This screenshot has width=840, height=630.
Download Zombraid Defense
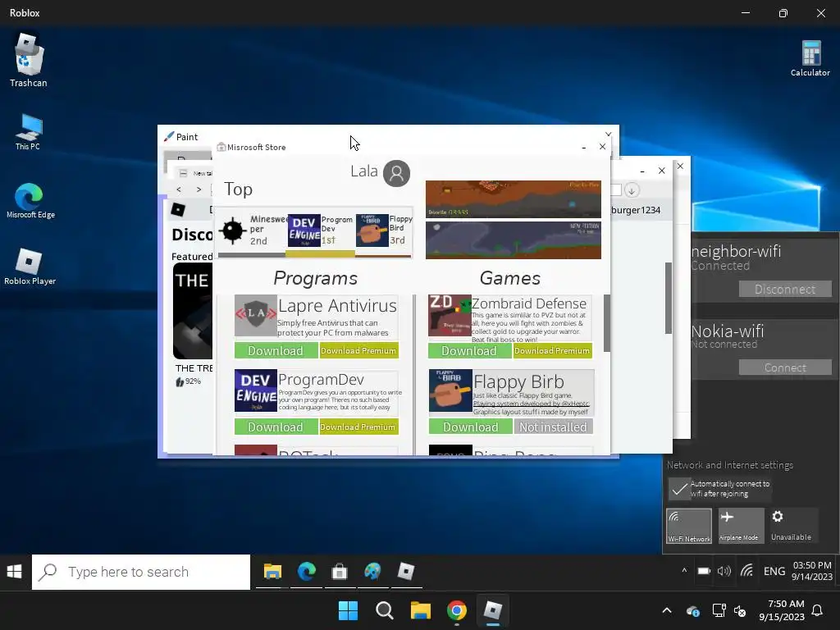(x=469, y=350)
